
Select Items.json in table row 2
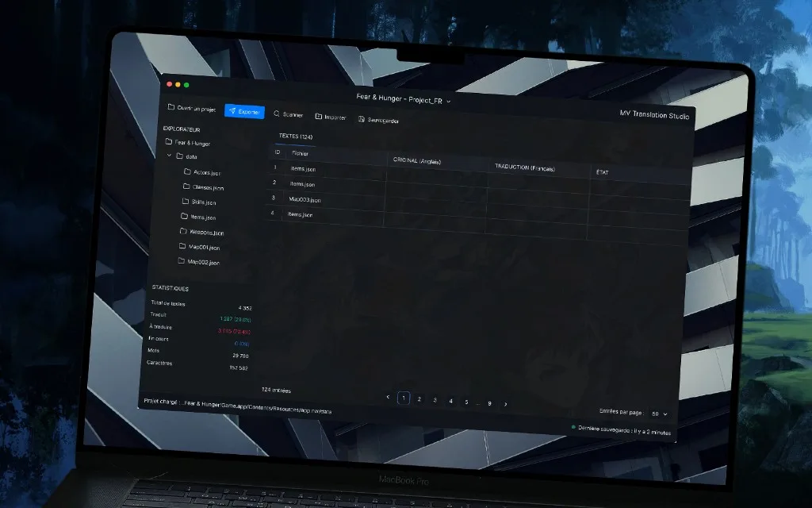[x=302, y=184]
